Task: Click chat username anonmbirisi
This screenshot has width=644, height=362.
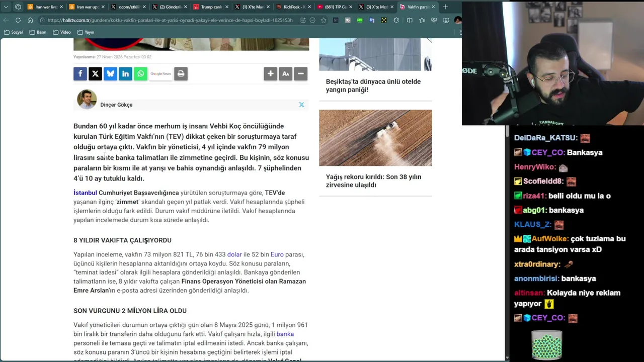Action: pyautogui.click(x=536, y=279)
